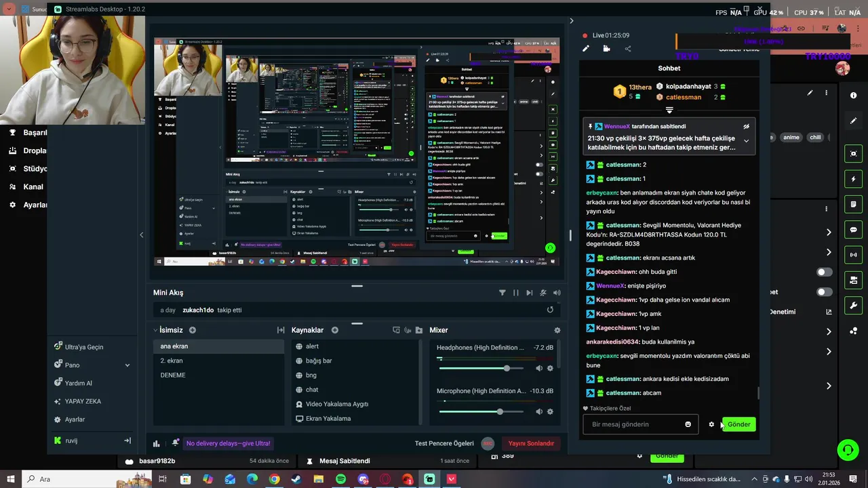Open the emoji picker in message box
Screen dimensions: 868x488
click(x=688, y=424)
